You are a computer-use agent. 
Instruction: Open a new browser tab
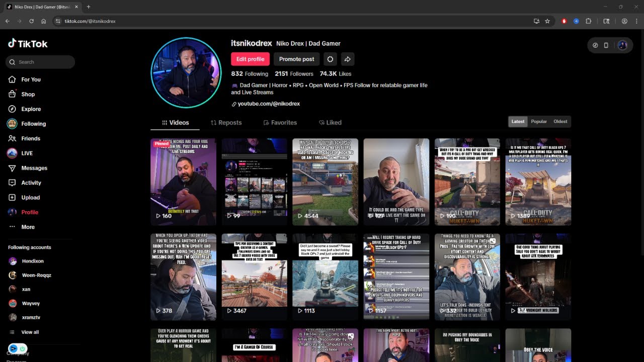(89, 7)
